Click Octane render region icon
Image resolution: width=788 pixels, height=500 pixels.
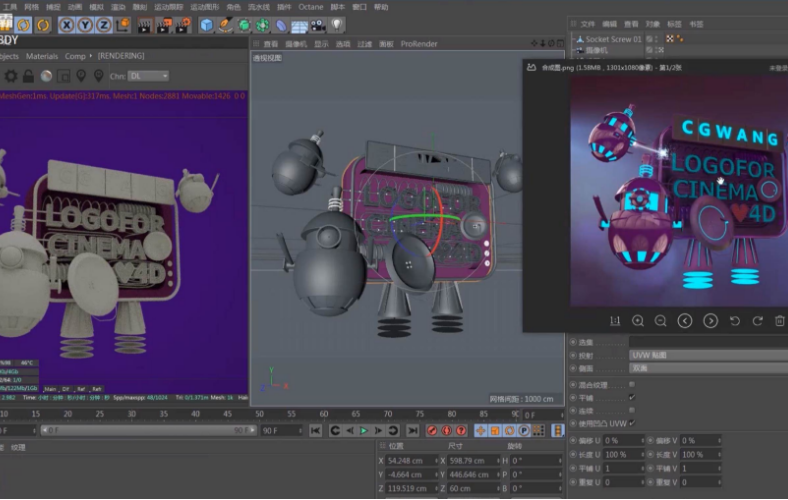64,76
